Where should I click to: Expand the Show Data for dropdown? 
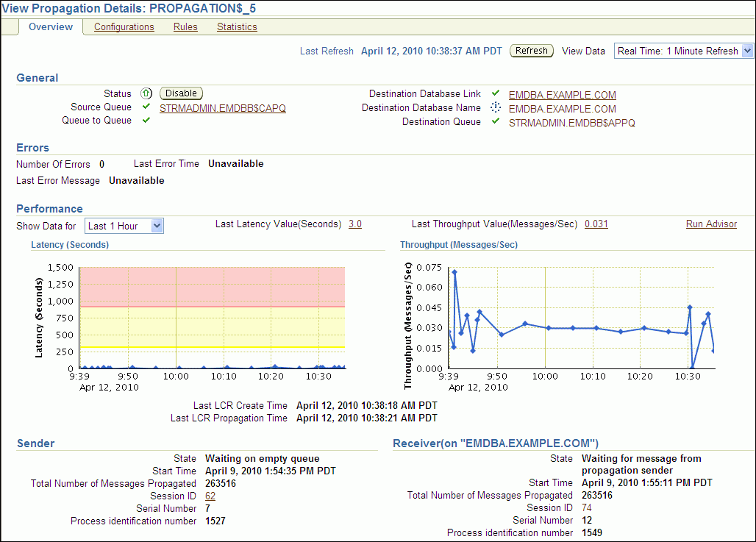pos(124,226)
